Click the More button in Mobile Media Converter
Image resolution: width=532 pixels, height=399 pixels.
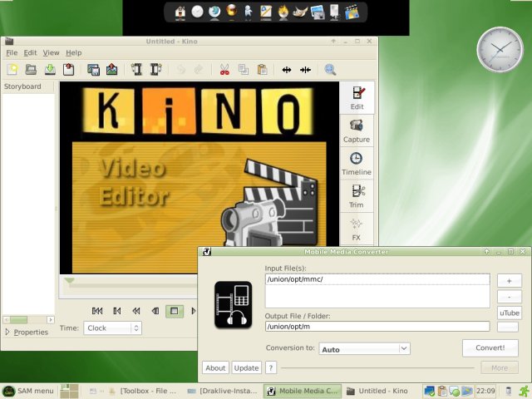pos(500,367)
